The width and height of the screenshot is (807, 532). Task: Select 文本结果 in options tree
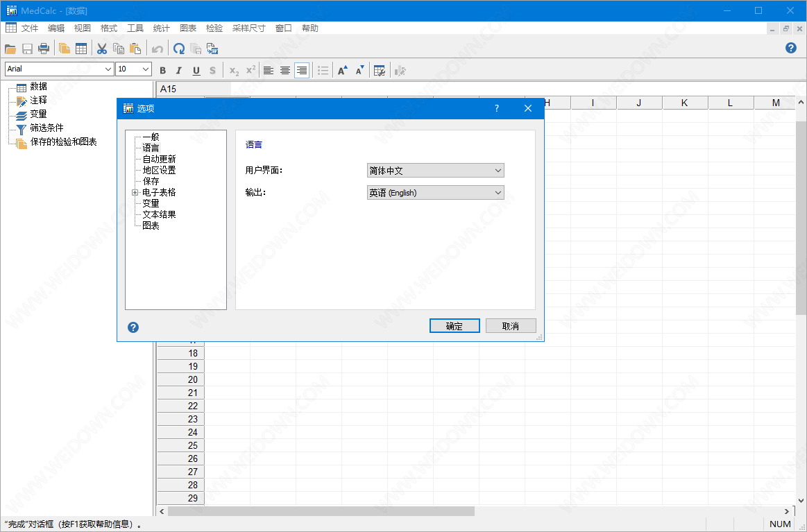click(x=159, y=214)
